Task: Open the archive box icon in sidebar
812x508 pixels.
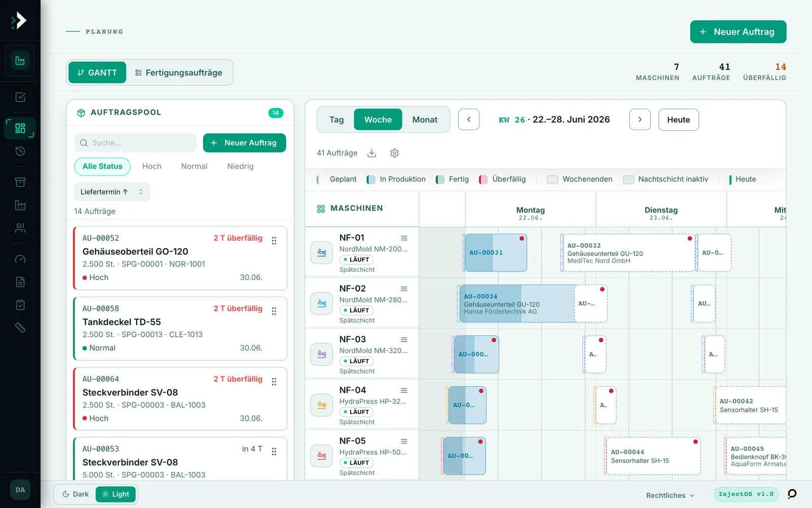Action: pos(20,182)
